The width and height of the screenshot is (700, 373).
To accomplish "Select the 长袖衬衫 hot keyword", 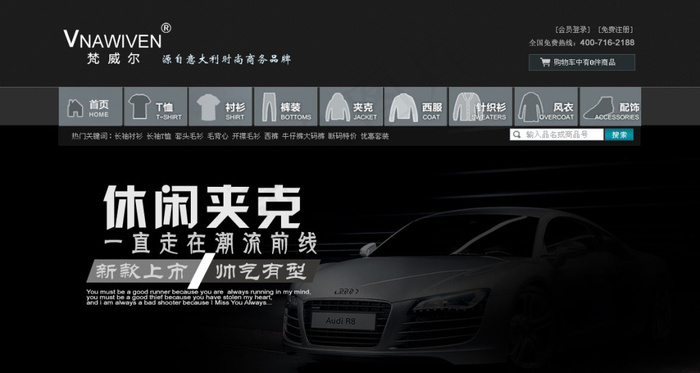I will (129, 136).
